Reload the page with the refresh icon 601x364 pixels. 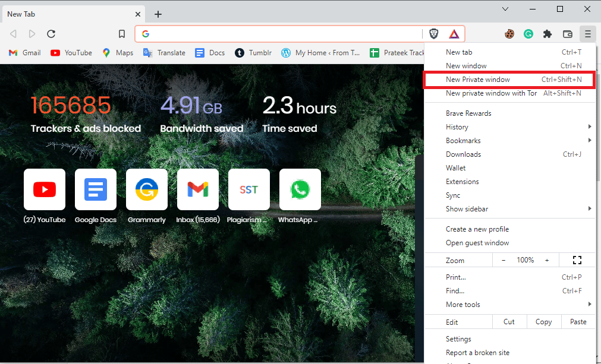(x=51, y=34)
